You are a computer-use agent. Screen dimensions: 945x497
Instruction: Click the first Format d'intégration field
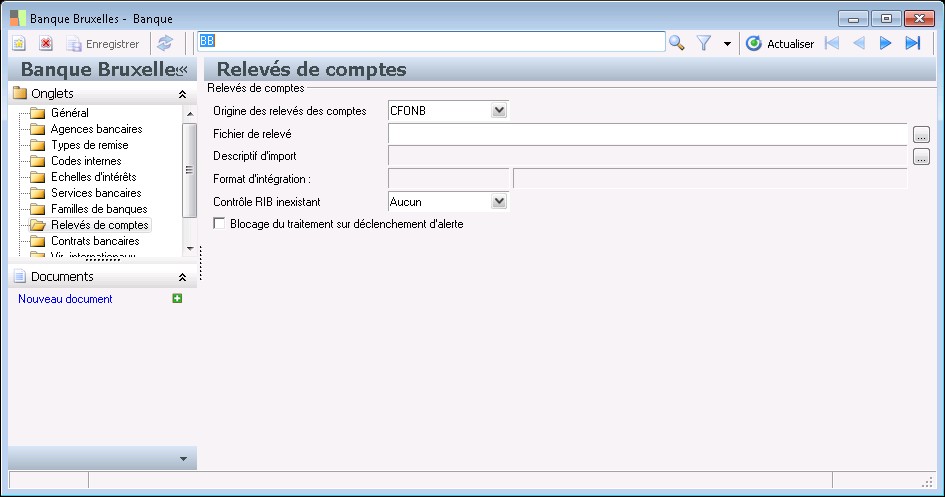tap(449, 179)
